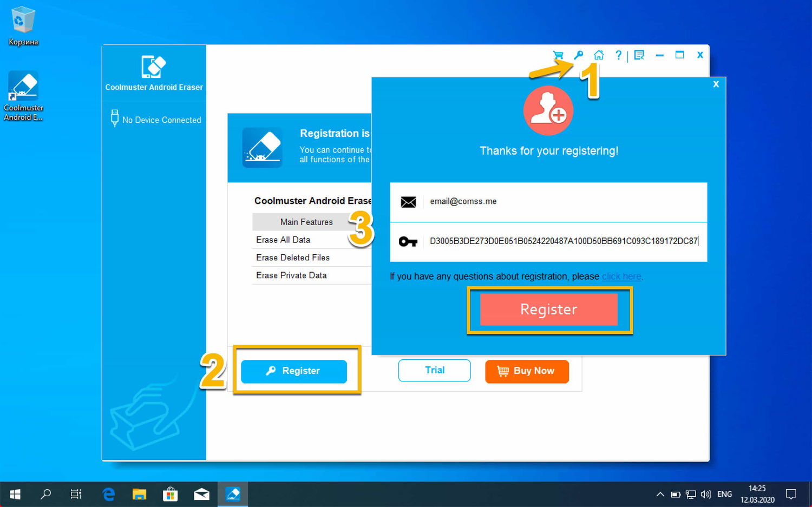Open taskbar search magnifier
Image resolution: width=812 pixels, height=507 pixels.
tap(46, 494)
